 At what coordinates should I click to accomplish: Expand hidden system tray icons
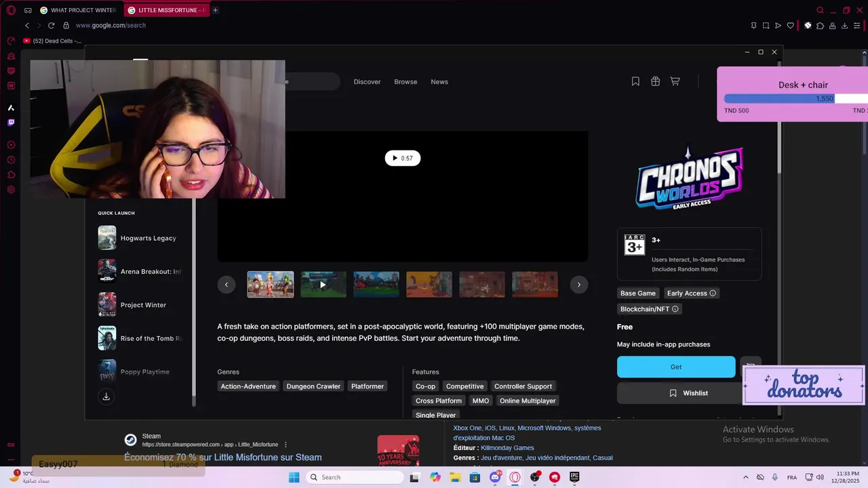point(746,477)
